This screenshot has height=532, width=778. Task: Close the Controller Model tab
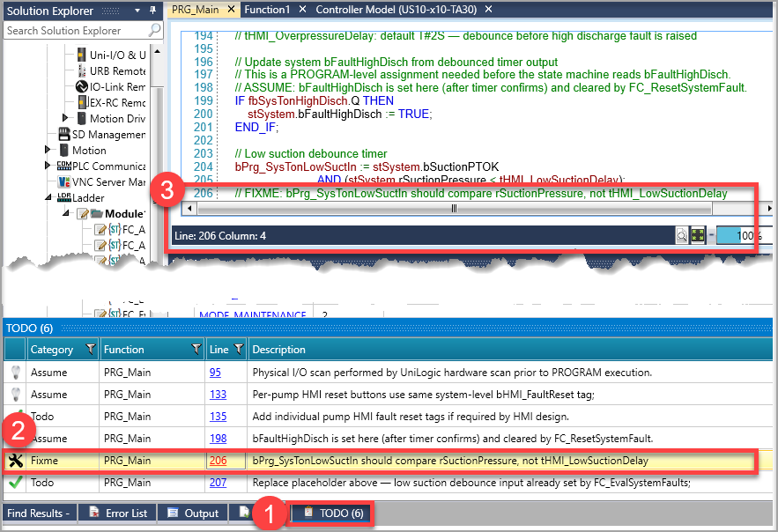click(488, 10)
